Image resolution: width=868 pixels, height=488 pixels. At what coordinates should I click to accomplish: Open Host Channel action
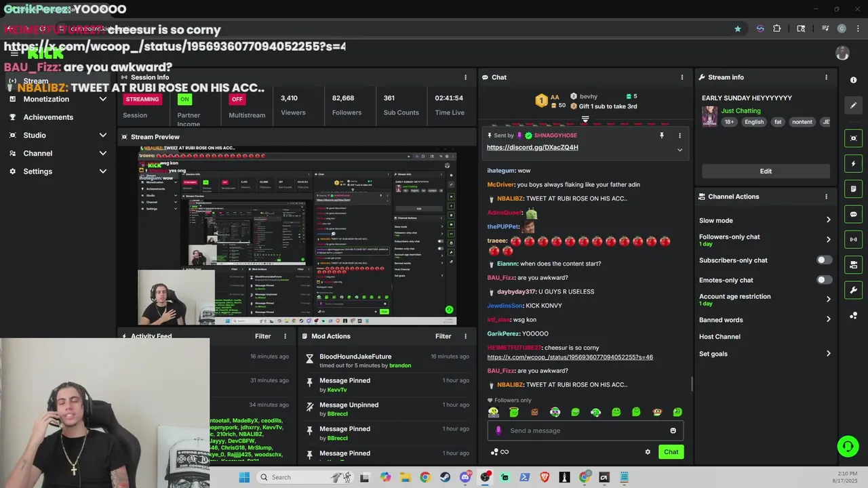point(719,337)
